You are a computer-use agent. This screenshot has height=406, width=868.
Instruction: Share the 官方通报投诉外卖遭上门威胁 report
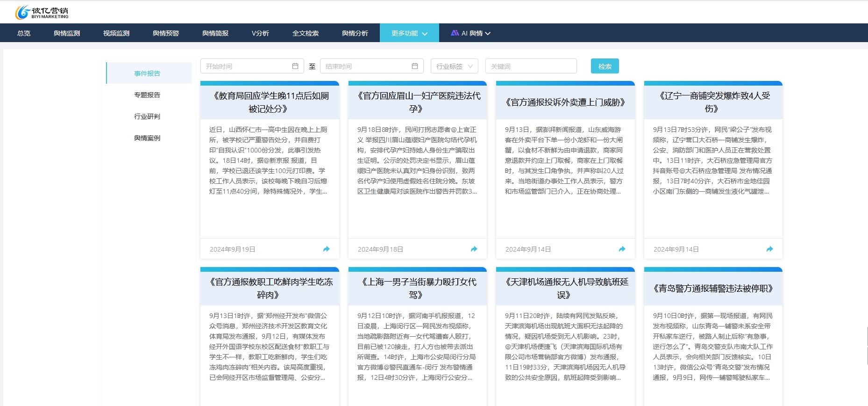point(622,249)
